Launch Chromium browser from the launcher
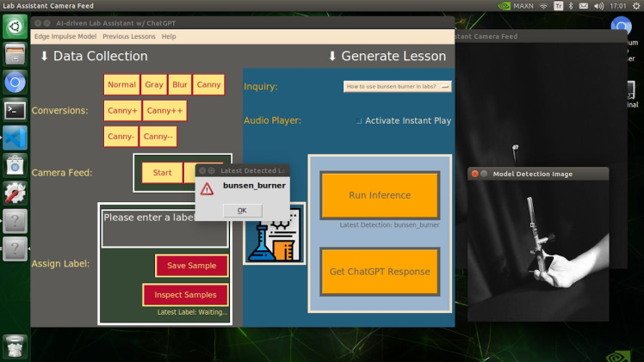 (x=15, y=83)
